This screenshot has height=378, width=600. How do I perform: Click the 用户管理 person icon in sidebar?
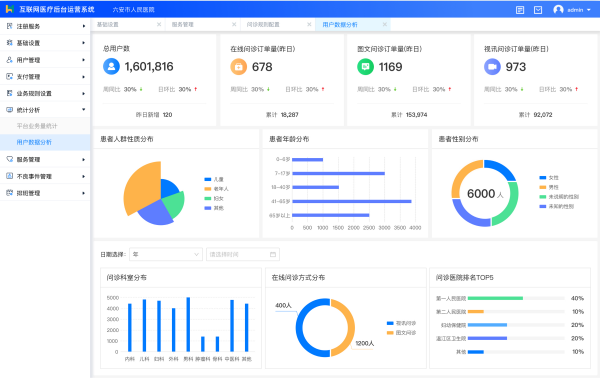(x=10, y=60)
